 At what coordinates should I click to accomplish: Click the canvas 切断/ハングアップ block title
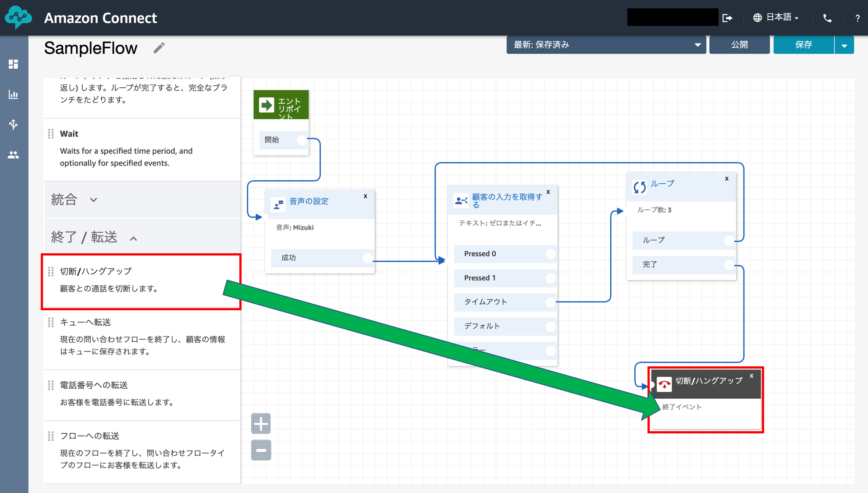tap(709, 381)
